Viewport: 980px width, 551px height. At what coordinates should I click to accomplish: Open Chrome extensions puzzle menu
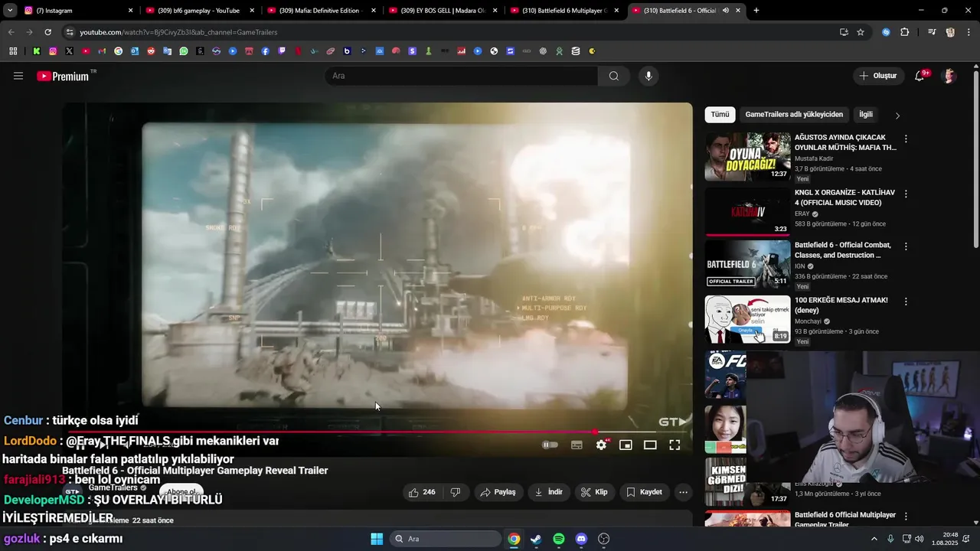[x=905, y=32]
